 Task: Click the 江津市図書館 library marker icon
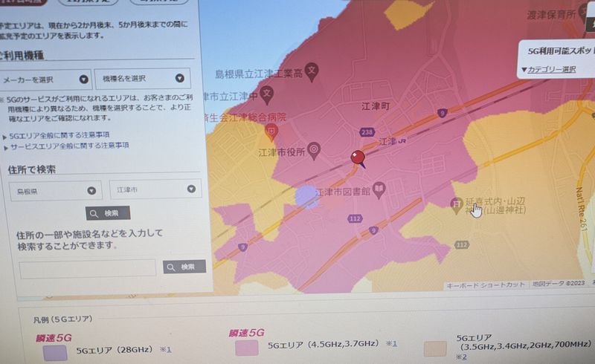[x=379, y=190]
